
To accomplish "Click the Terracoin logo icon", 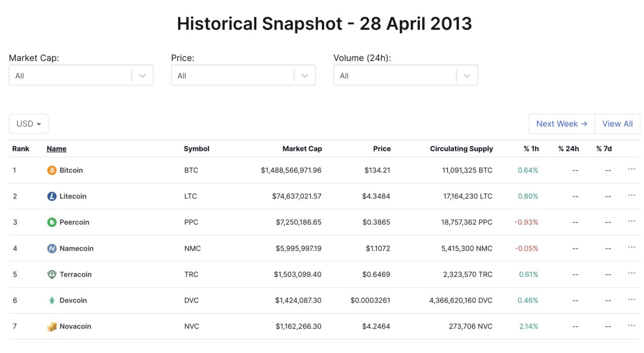I will 52,274.
